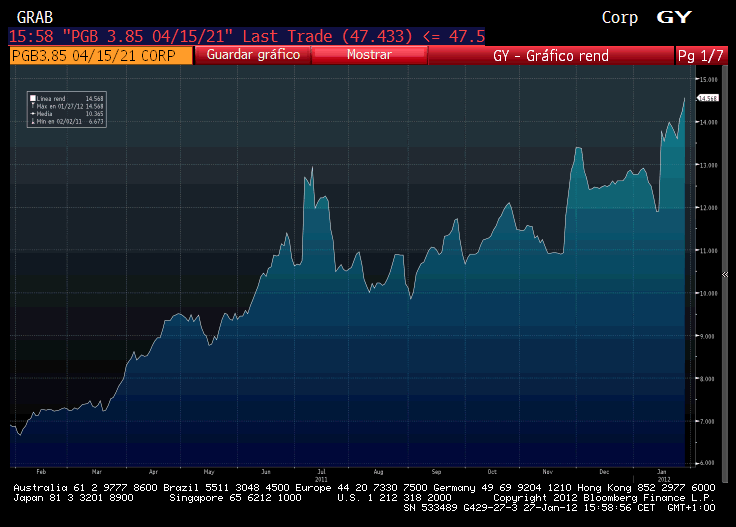
Task: Click the GRAB command text
Action: coord(35,17)
